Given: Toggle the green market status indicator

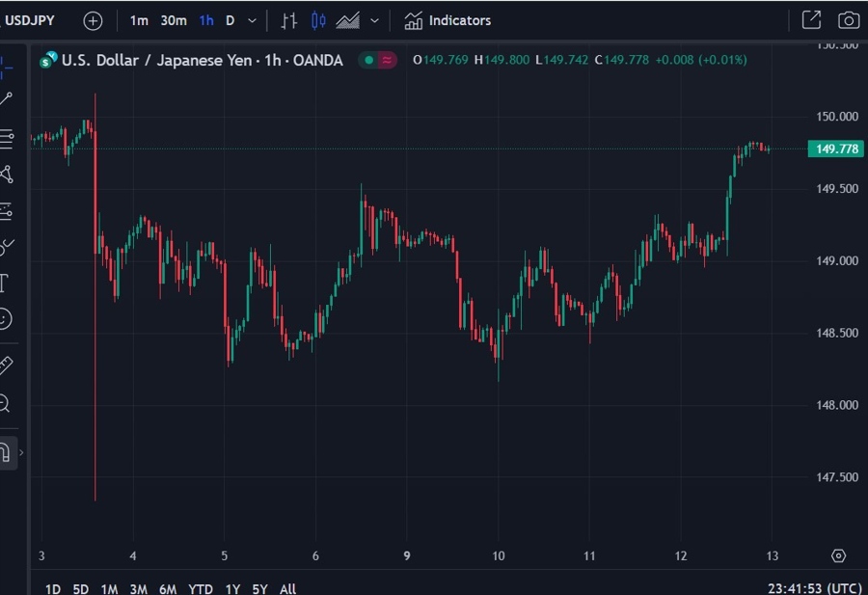Looking at the screenshot, I should pyautogui.click(x=369, y=60).
